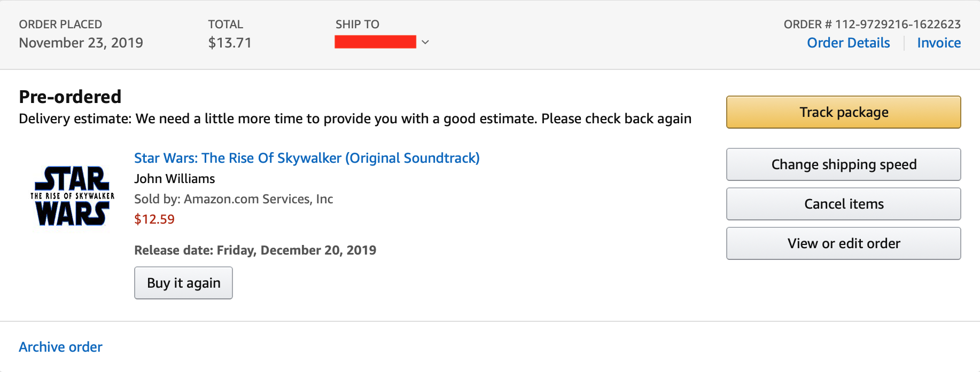Image resolution: width=980 pixels, height=372 pixels.
Task: Open the Rise Of Skywalker Soundtrack product link
Action: pos(307,158)
